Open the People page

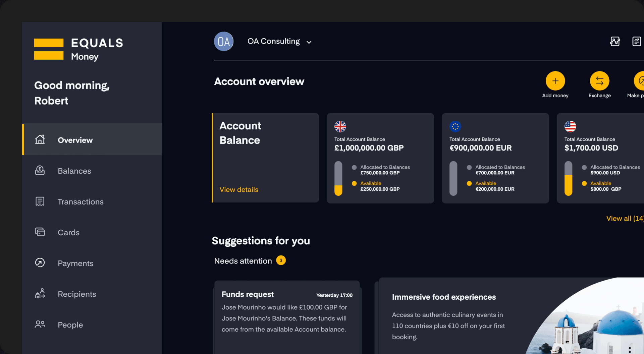coord(70,325)
